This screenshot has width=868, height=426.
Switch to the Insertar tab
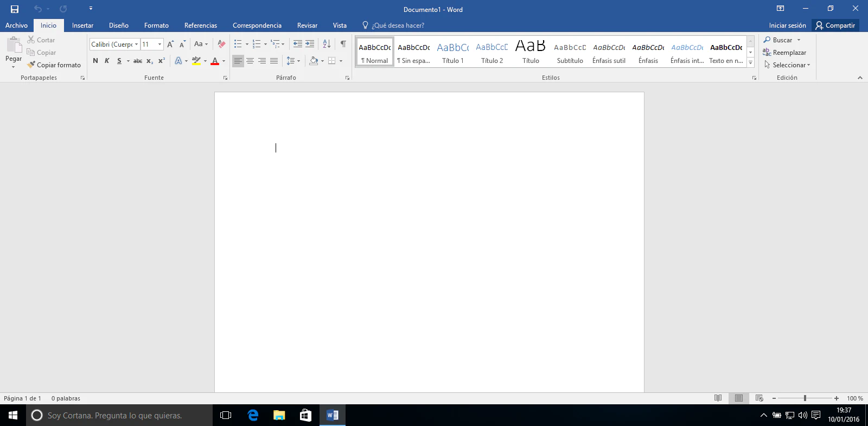[x=82, y=26]
